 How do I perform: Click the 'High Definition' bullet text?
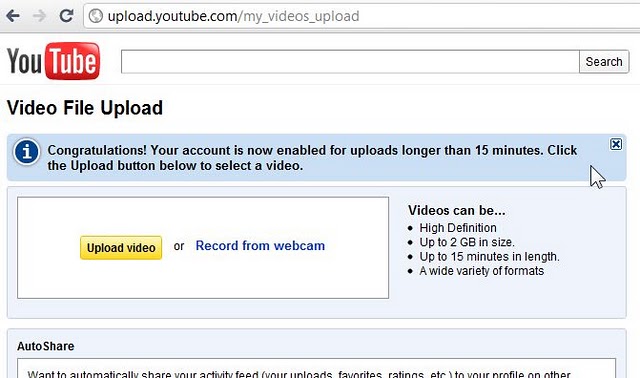pyautogui.click(x=458, y=228)
